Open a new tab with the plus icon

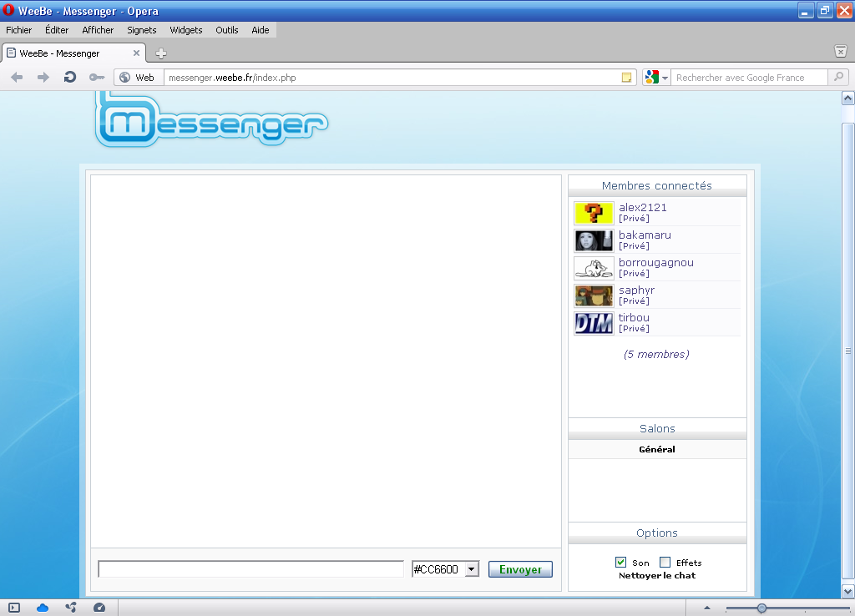[161, 53]
